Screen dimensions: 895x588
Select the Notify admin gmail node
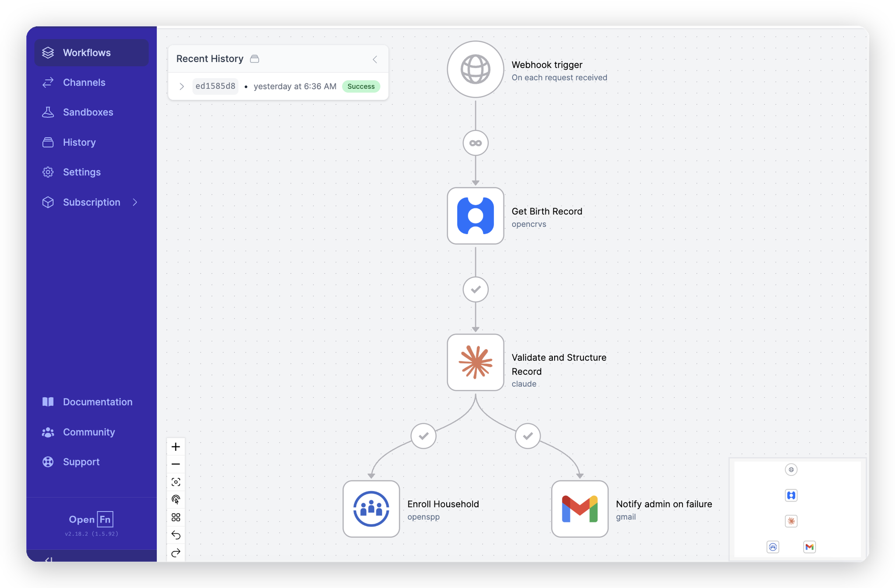pyautogui.click(x=580, y=509)
